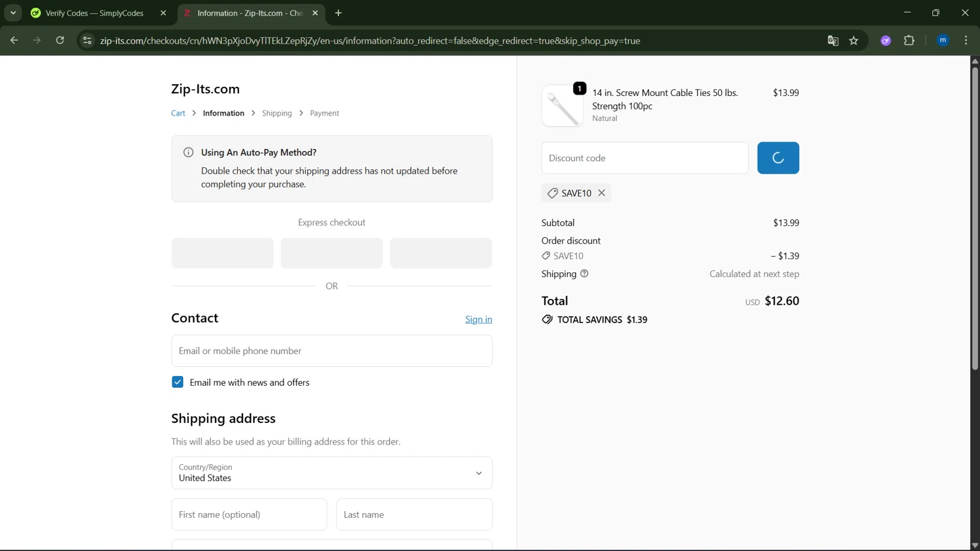The image size is (980, 551).
Task: Expand the Country/Region dropdown
Action: 332,473
